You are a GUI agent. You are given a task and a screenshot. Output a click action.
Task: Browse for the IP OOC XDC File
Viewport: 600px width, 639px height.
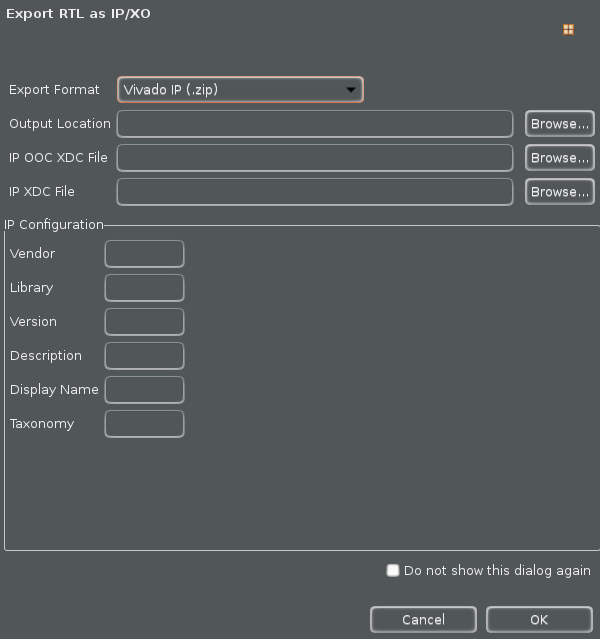(x=559, y=158)
